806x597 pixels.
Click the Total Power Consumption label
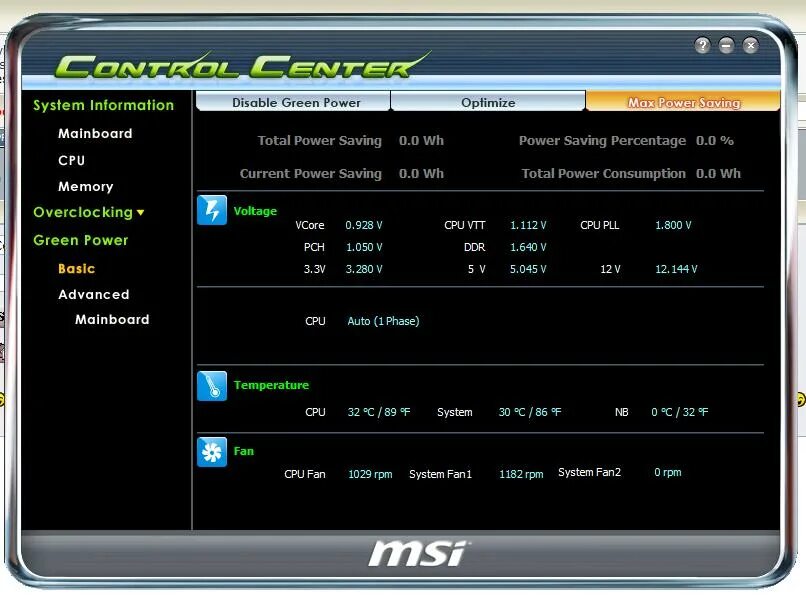[603, 174]
